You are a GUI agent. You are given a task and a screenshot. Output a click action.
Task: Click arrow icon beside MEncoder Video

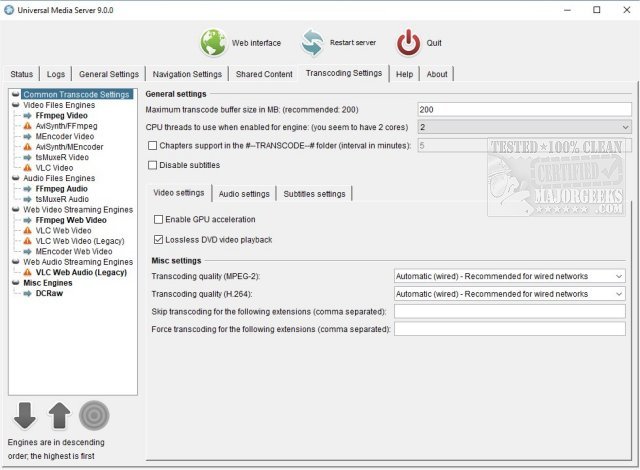pyautogui.click(x=27, y=136)
